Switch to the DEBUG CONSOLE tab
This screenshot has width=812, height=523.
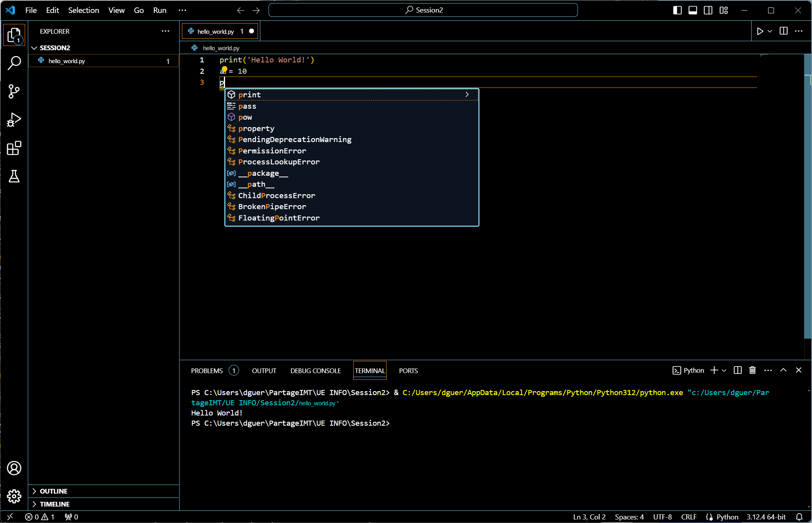click(x=315, y=371)
